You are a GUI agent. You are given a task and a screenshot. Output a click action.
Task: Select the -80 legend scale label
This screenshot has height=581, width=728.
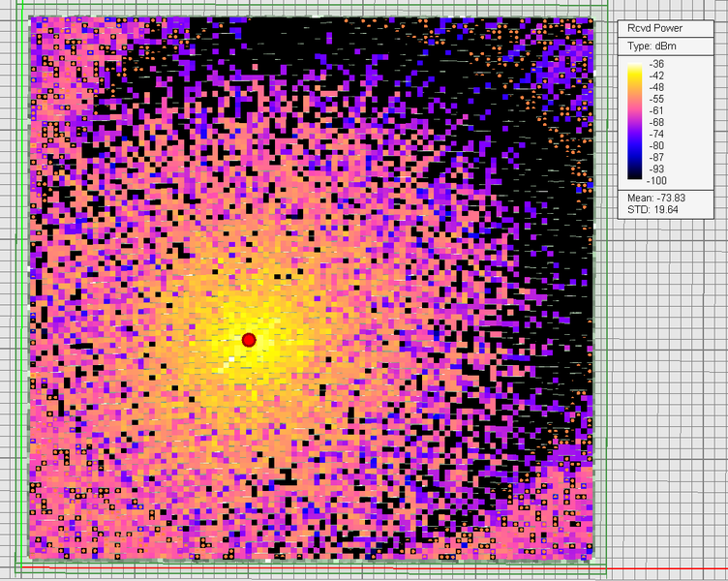click(x=656, y=145)
